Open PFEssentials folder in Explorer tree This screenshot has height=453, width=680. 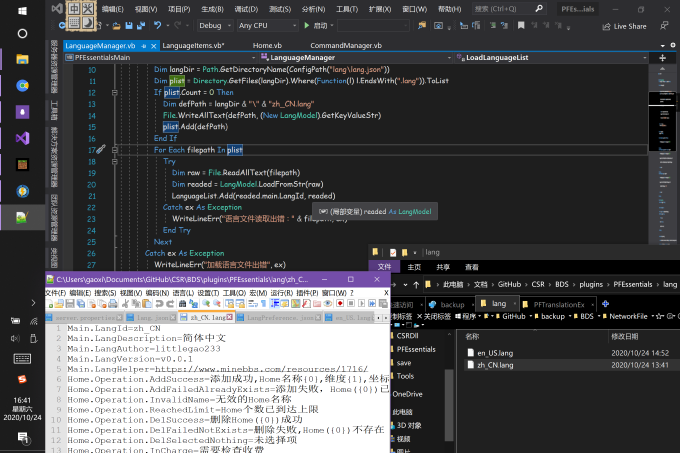point(416,349)
